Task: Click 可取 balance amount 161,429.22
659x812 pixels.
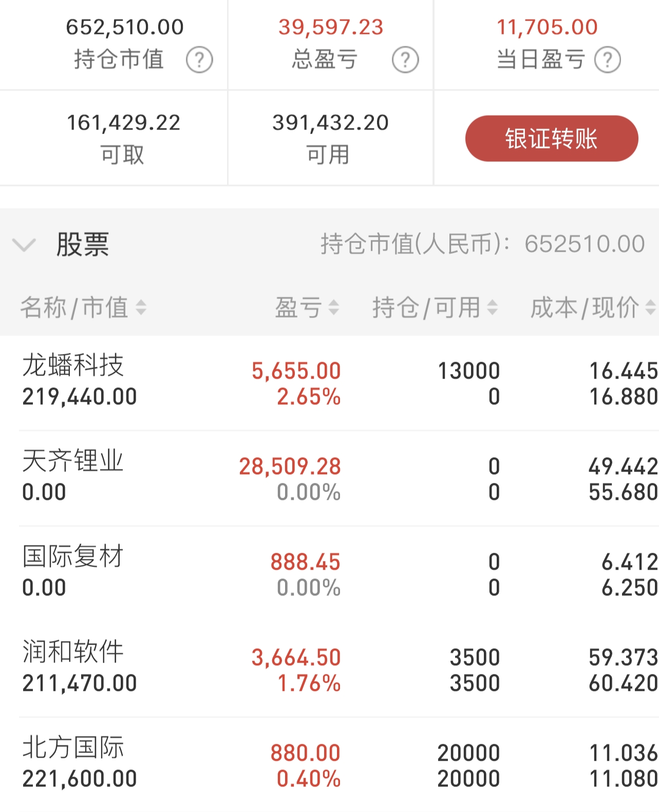Action: tap(124, 123)
